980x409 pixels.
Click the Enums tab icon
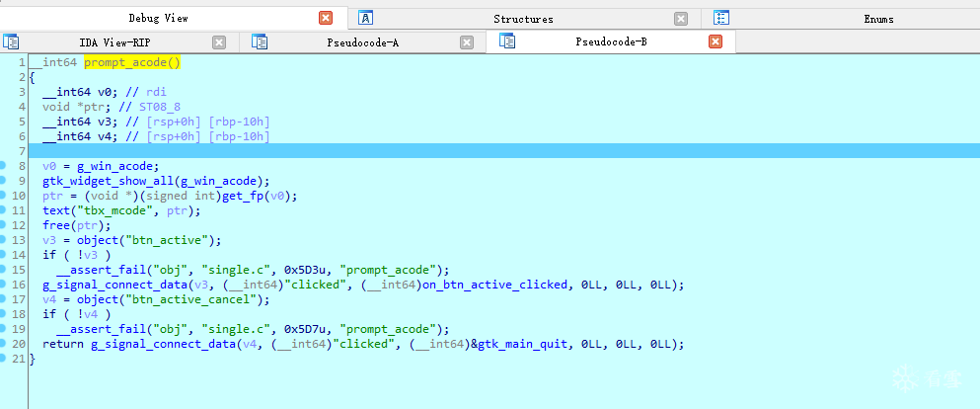720,18
